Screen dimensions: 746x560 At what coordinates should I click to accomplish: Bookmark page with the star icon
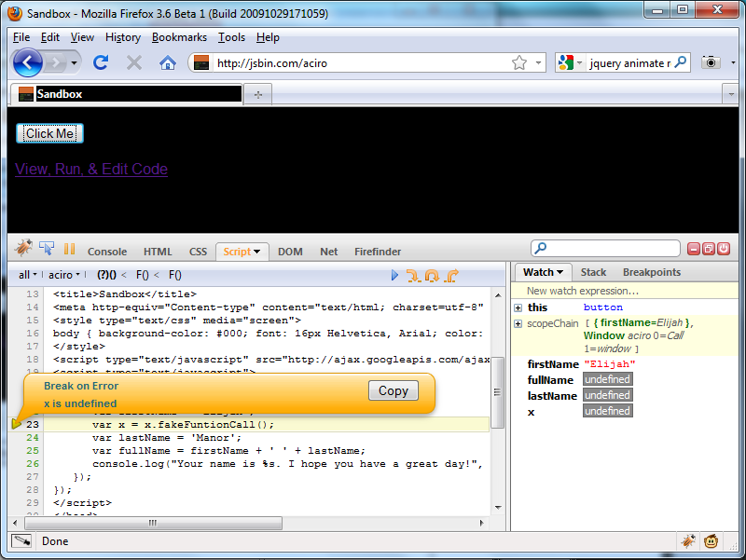coord(519,62)
